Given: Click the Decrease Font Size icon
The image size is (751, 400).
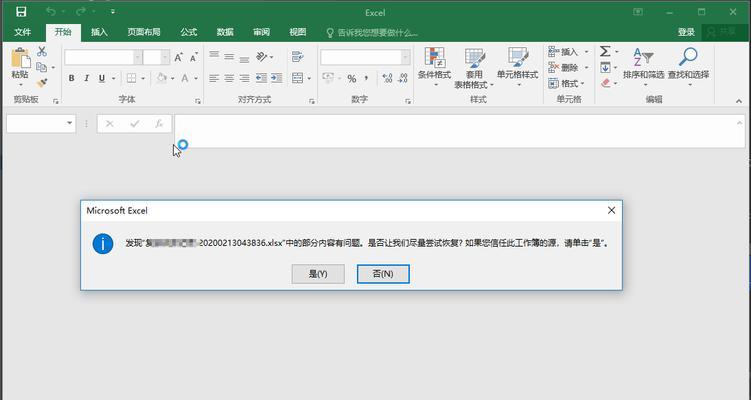Looking at the screenshot, I should pos(193,57).
